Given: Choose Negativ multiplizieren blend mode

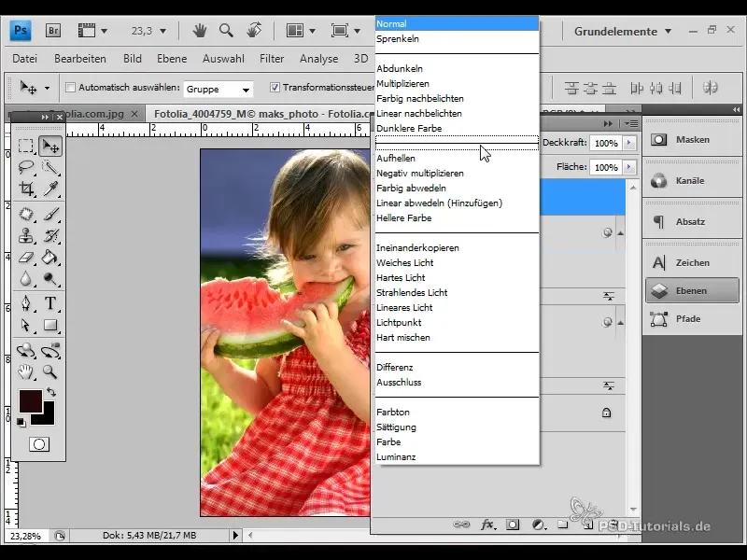Looking at the screenshot, I should coord(457,174).
